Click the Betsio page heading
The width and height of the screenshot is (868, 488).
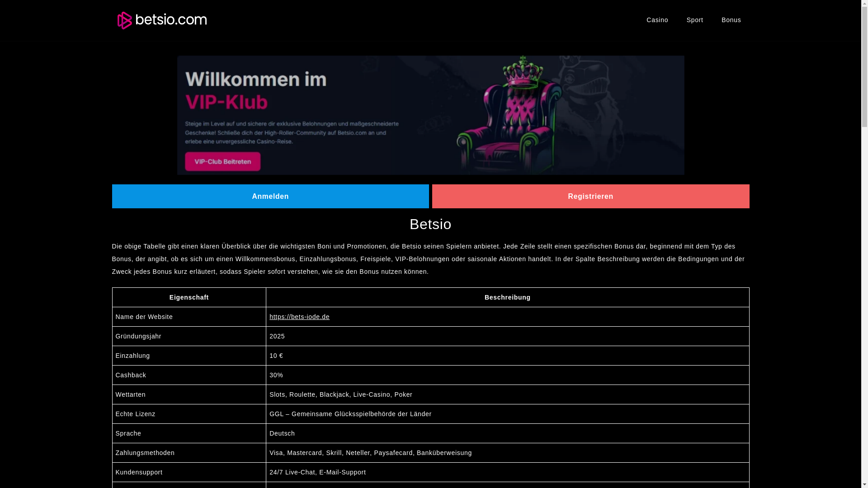[430, 224]
